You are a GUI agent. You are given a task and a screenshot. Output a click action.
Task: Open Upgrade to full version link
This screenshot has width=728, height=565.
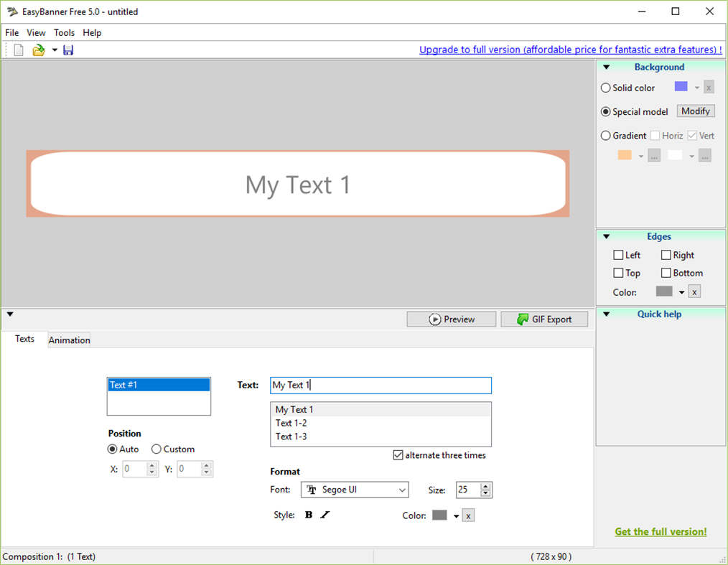[x=571, y=50]
